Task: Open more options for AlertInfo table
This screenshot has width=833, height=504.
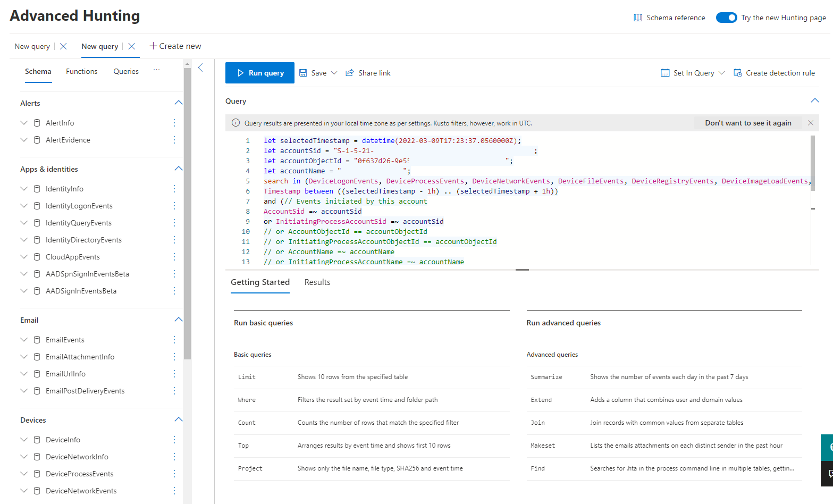Action: pyautogui.click(x=174, y=123)
